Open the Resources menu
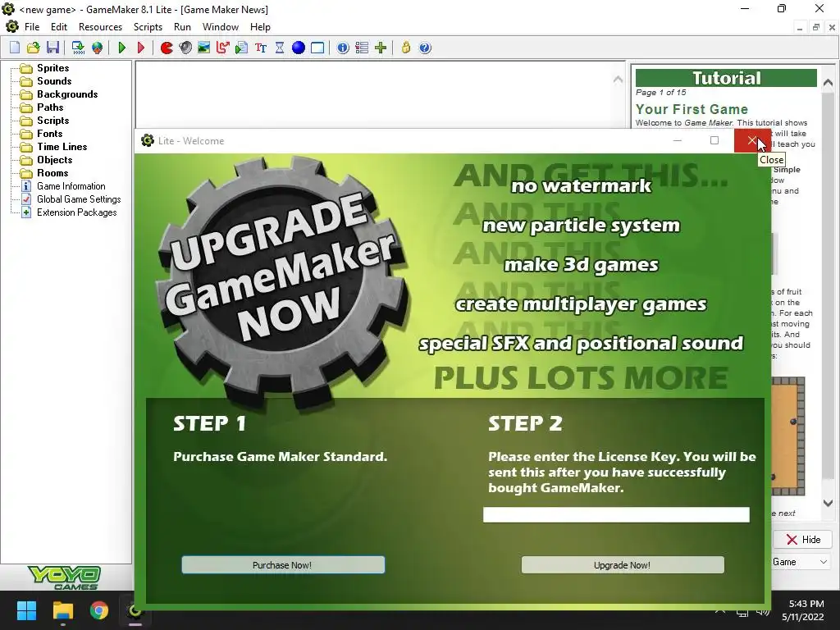This screenshot has width=840, height=630. pos(100,27)
